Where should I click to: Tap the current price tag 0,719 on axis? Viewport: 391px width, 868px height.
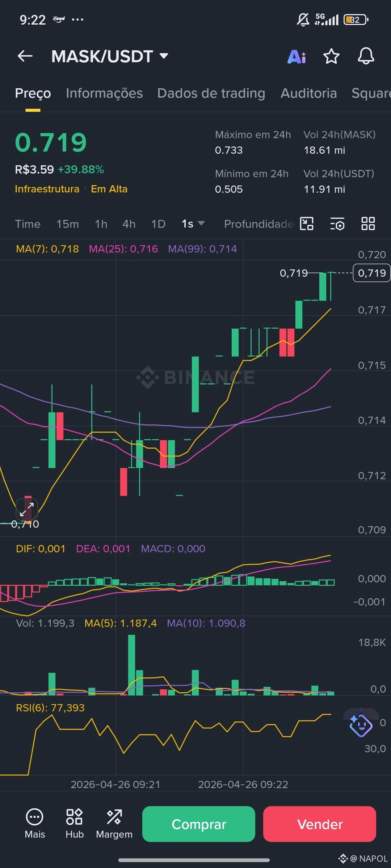[x=372, y=273]
